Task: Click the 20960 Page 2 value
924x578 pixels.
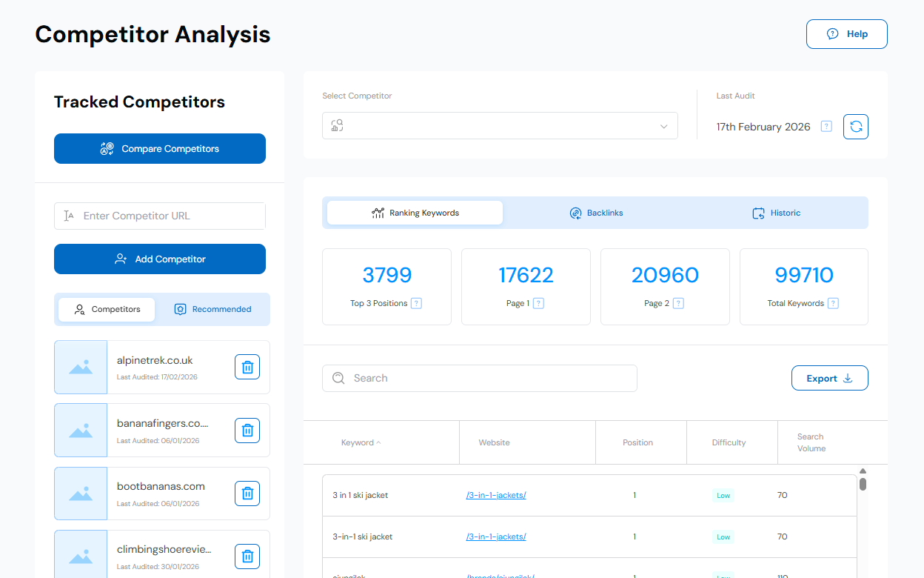Action: [665, 275]
